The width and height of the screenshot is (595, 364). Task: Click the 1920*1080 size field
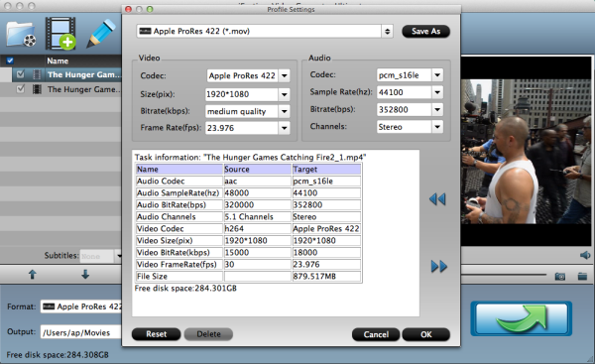(x=242, y=94)
